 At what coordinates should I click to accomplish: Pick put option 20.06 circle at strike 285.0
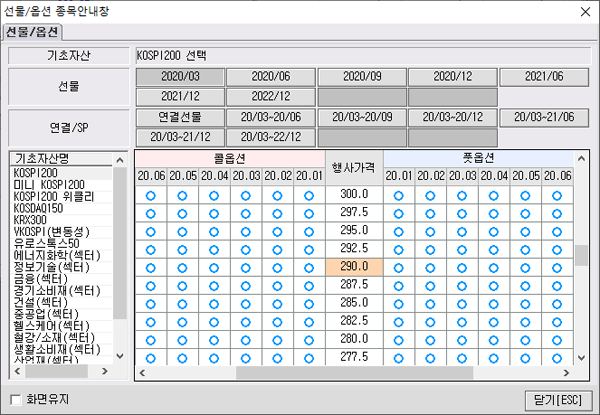tap(555, 303)
